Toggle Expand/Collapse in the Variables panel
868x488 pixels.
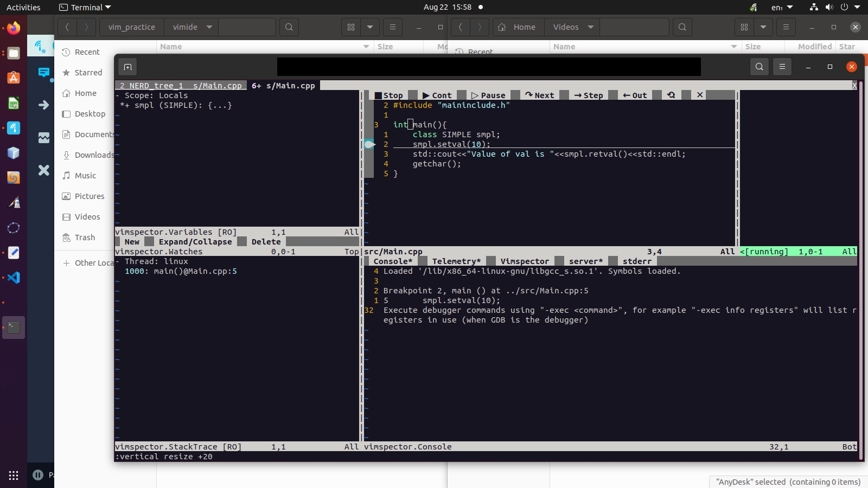click(x=194, y=242)
